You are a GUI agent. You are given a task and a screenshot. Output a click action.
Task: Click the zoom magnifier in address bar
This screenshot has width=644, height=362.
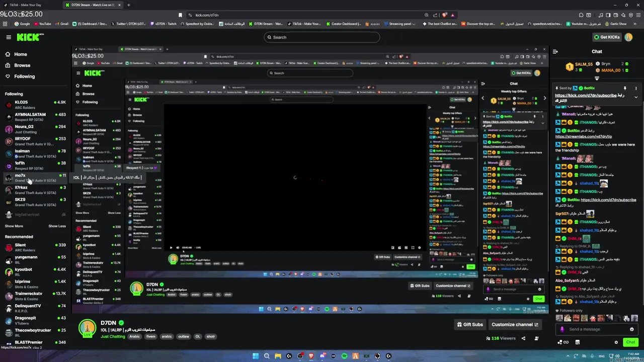[426, 15]
